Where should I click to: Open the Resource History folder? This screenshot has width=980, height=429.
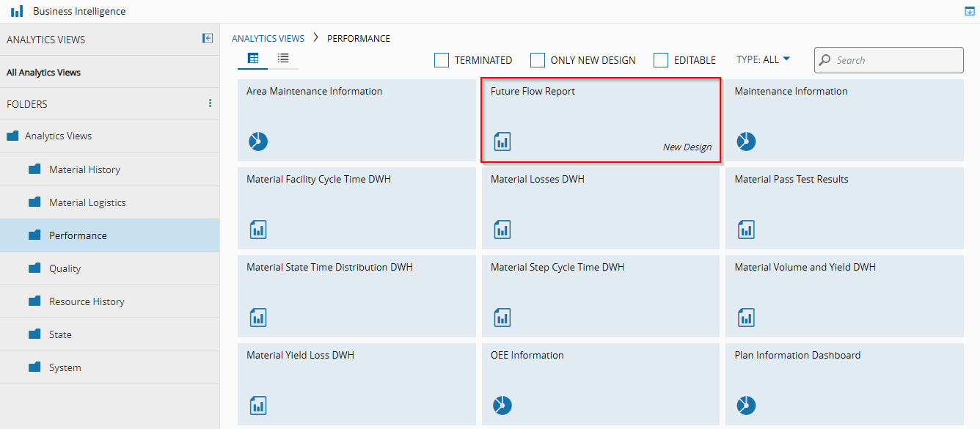point(87,301)
